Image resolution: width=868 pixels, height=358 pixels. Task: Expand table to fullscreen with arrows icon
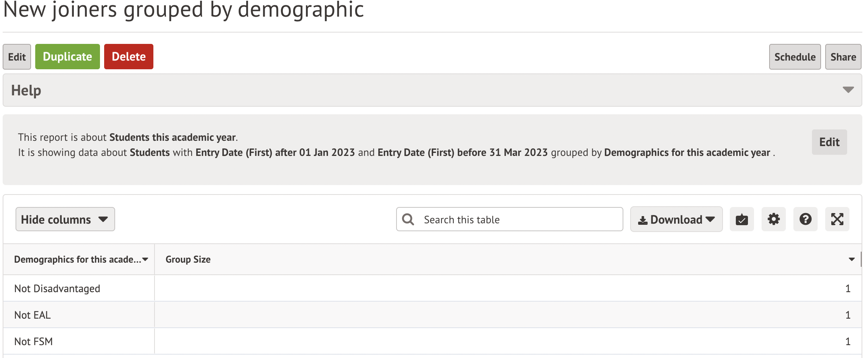[837, 219]
